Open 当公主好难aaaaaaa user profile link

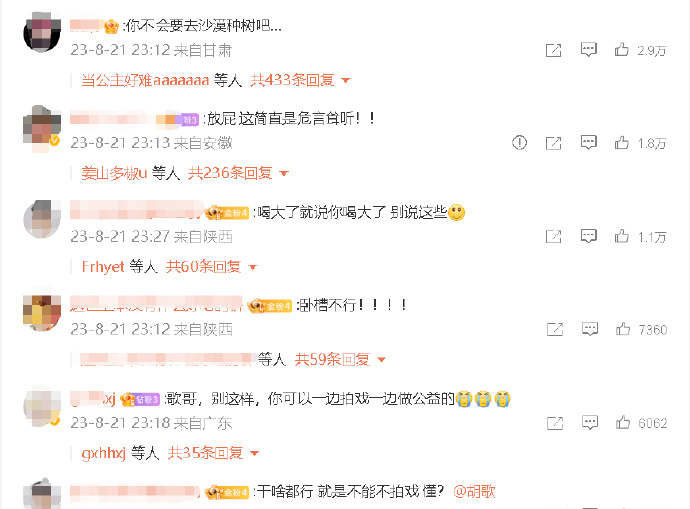145,80
